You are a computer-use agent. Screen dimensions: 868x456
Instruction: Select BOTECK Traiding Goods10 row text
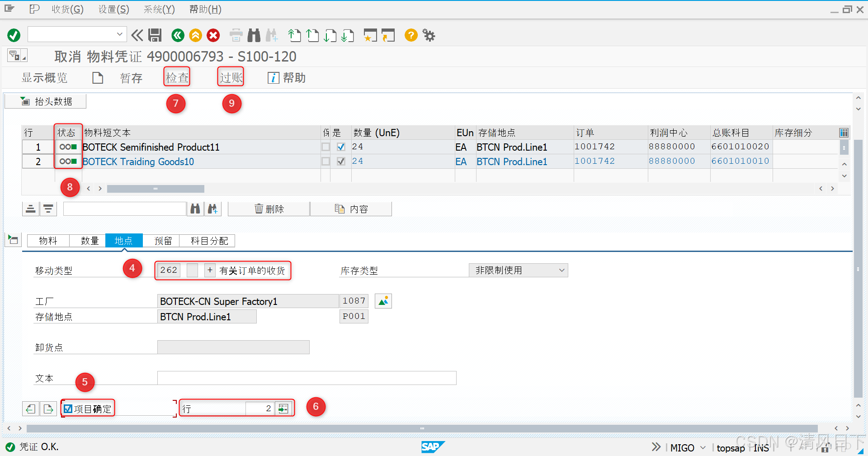tap(138, 161)
